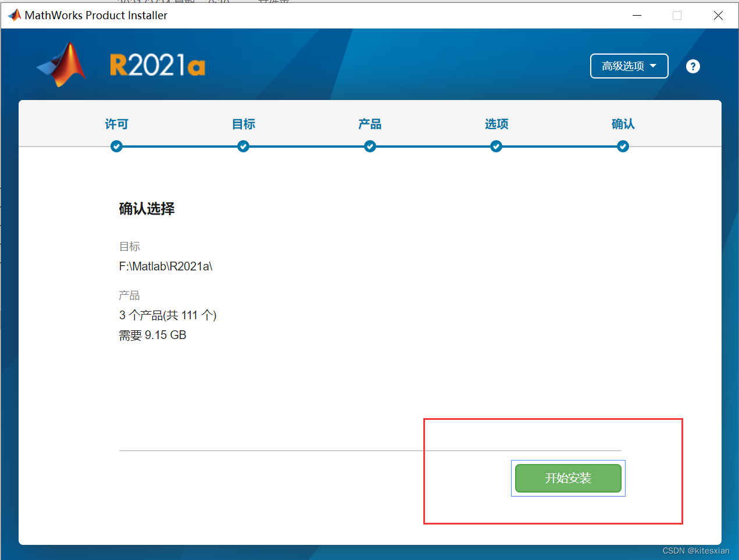Click the 确认选择 heading
The width and height of the screenshot is (739, 560).
tap(147, 209)
